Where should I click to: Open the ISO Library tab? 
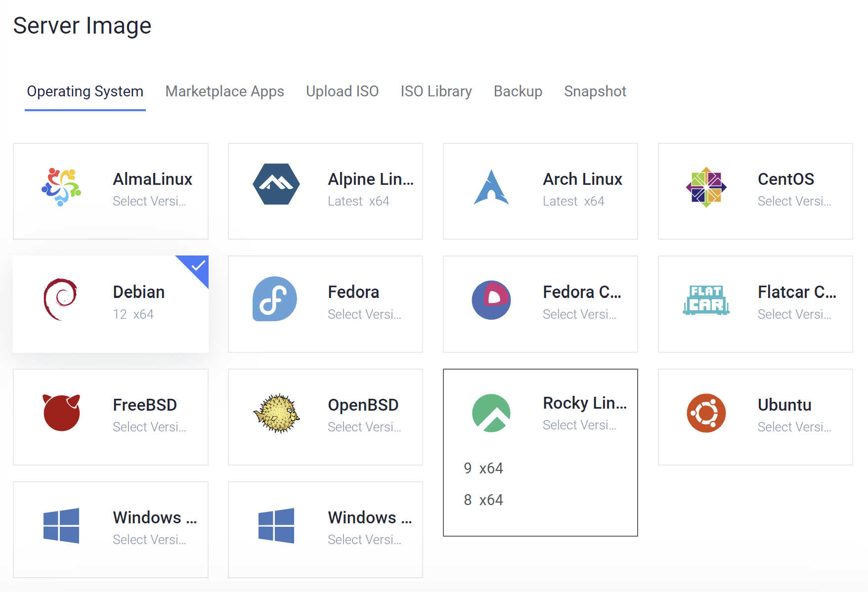436,91
